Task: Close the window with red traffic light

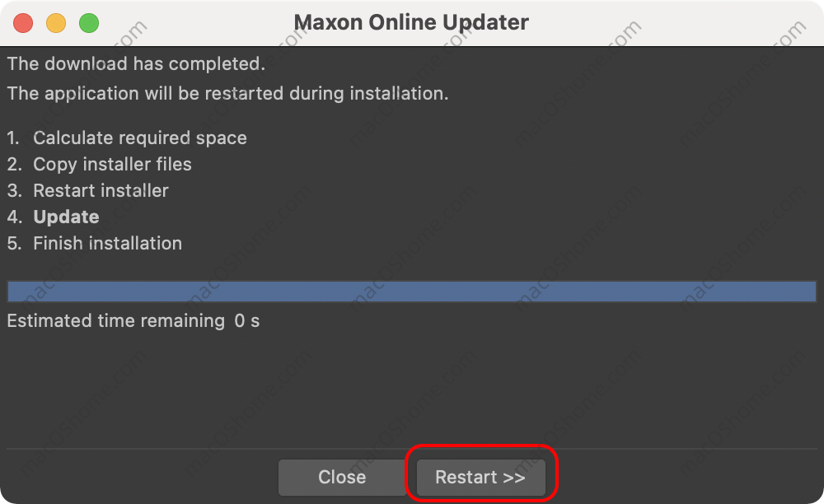Action: coord(23,23)
